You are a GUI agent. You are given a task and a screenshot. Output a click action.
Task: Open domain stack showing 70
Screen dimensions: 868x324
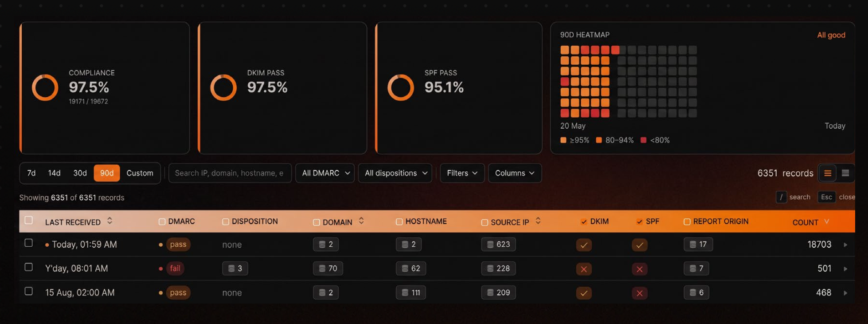[328, 268]
